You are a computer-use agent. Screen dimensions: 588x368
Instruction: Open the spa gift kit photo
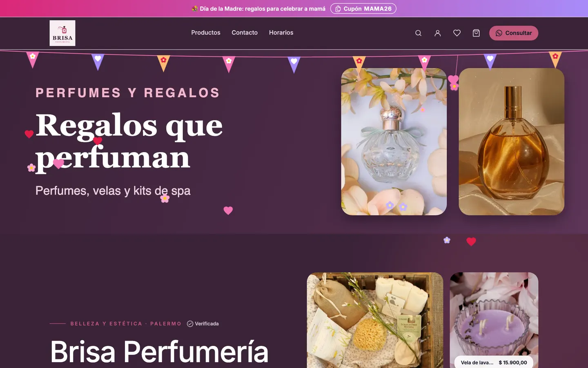[375, 320]
